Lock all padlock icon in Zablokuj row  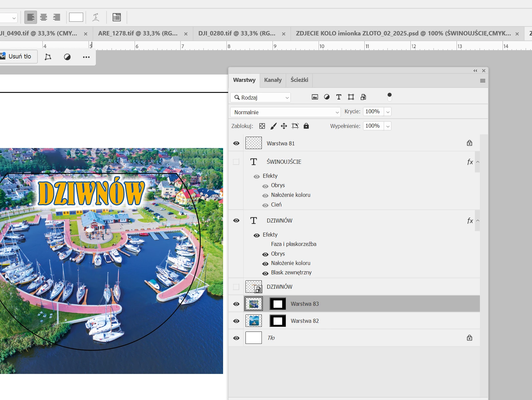tap(306, 126)
